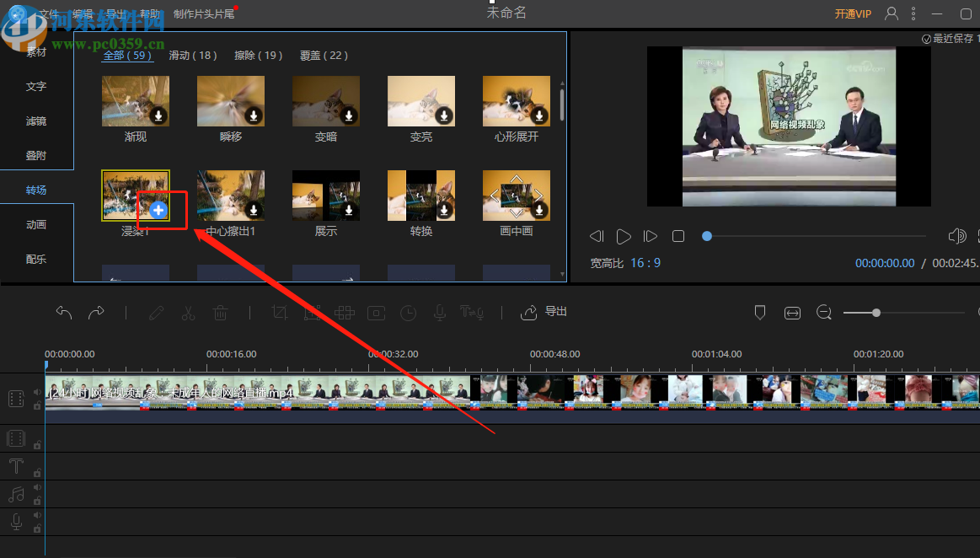980x558 pixels.
Task: Open the 配乐 sidebar tab
Action: pos(36,259)
